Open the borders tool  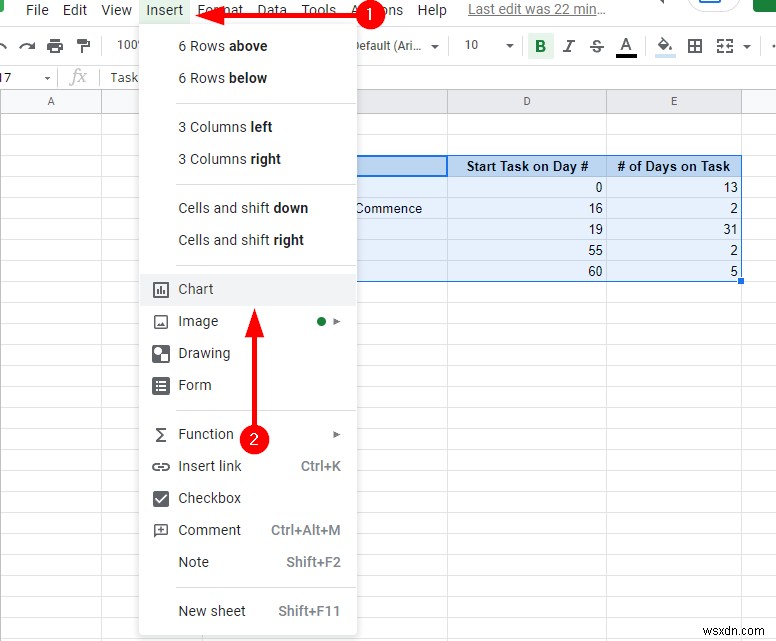695,47
